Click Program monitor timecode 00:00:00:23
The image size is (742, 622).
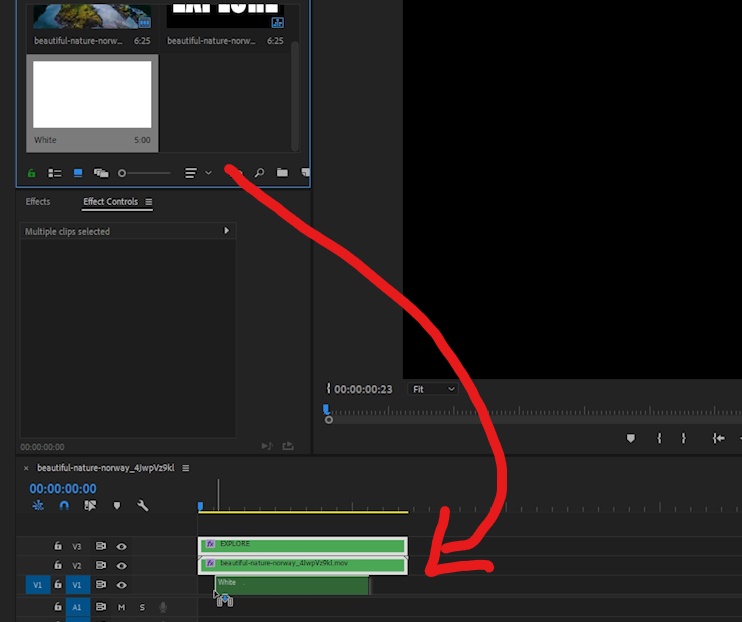click(363, 390)
